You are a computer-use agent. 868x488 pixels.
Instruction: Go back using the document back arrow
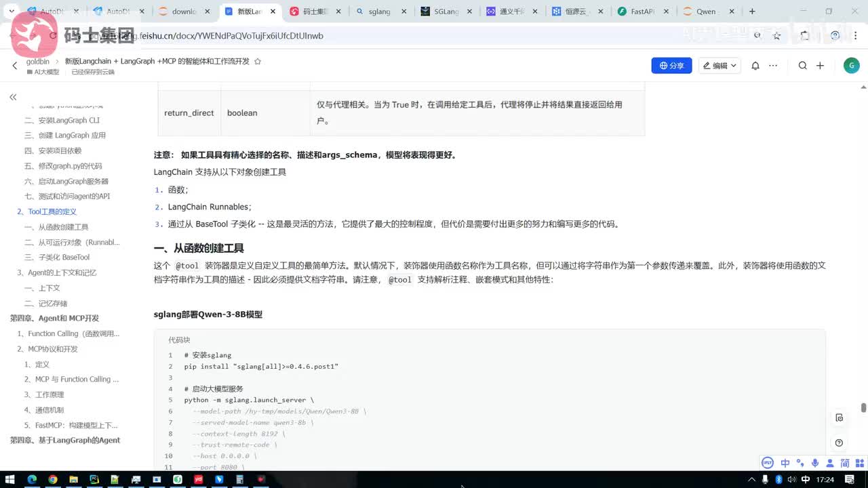[x=15, y=65]
